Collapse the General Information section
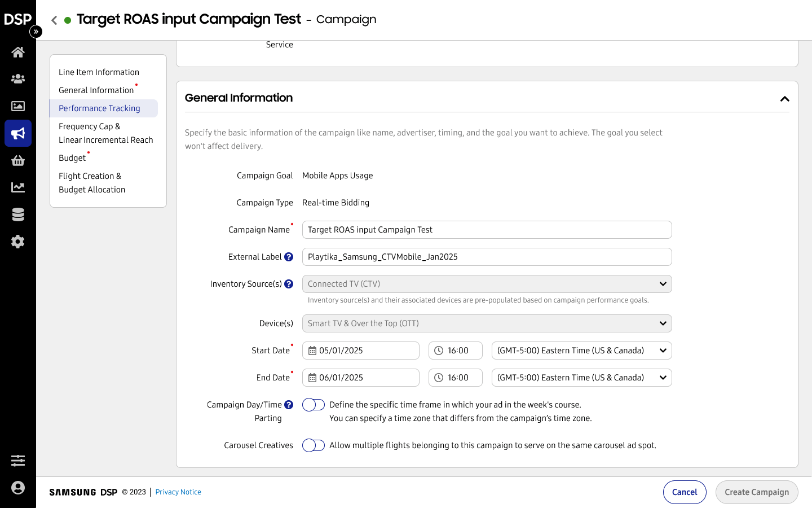The height and width of the screenshot is (508, 812). tap(784, 99)
